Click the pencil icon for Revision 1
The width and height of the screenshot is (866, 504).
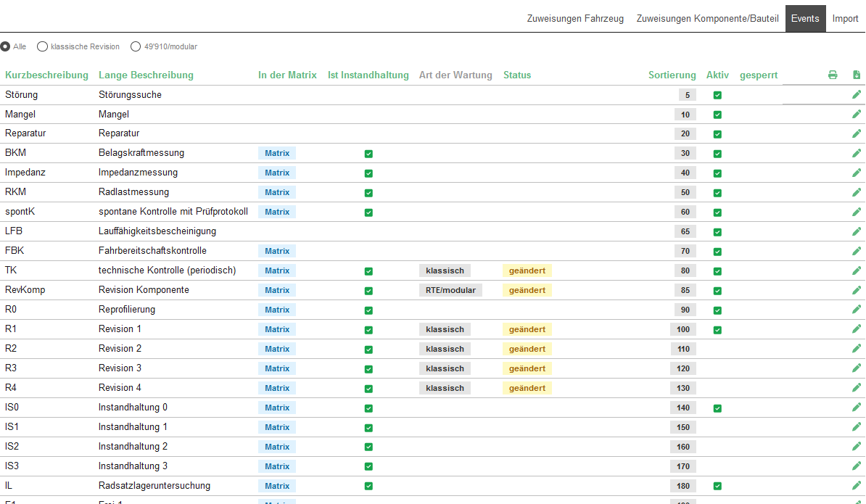857,329
